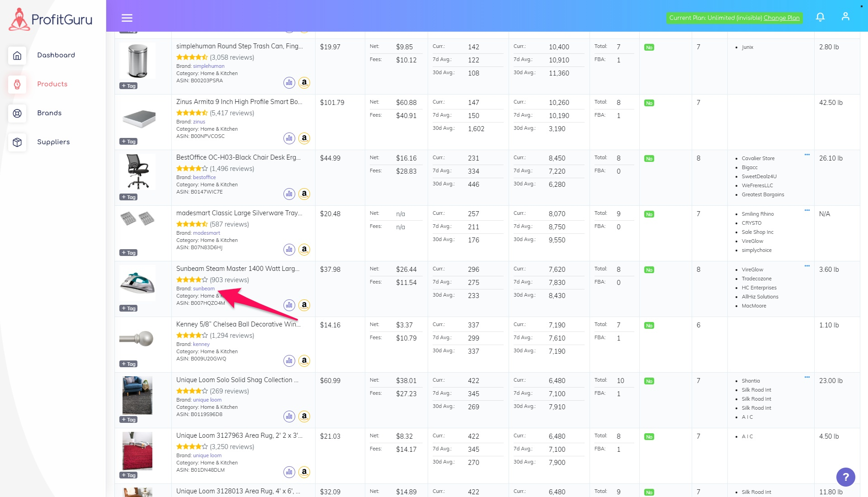The height and width of the screenshot is (497, 868).
Task: Open Brands in sidebar
Action: [49, 113]
